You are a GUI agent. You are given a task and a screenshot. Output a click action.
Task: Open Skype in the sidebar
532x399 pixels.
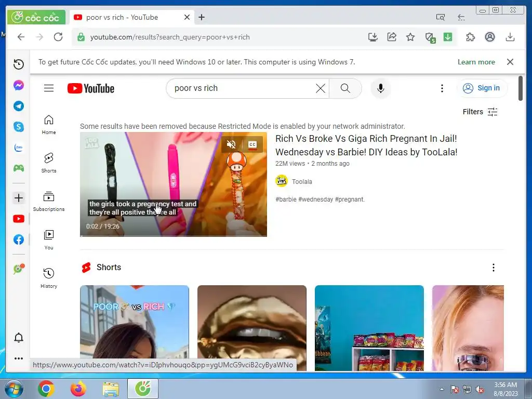point(19,127)
